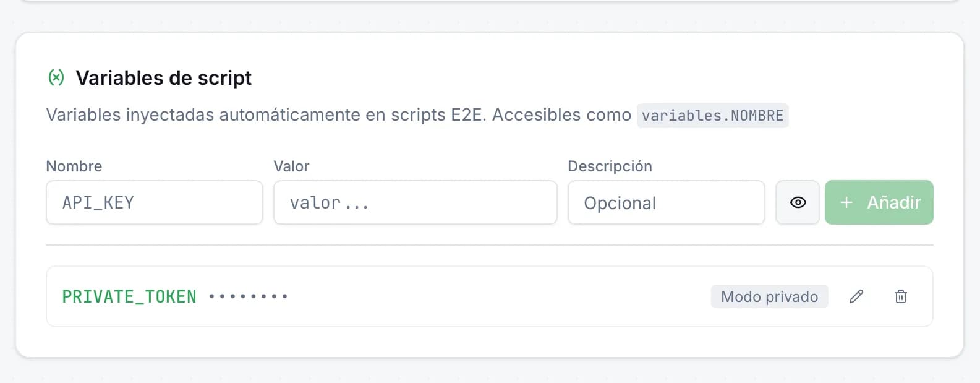Focus the Opcional description field
Screen dimensions: 980x383
tap(666, 202)
